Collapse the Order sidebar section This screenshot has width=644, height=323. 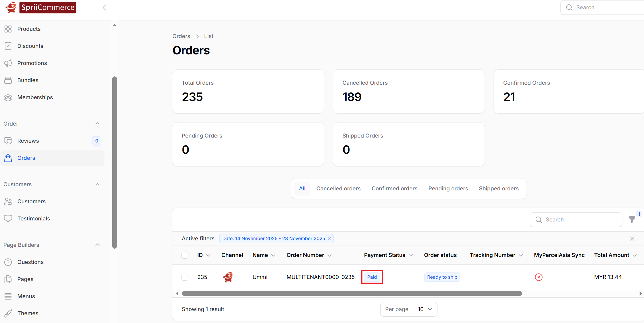[x=97, y=124]
